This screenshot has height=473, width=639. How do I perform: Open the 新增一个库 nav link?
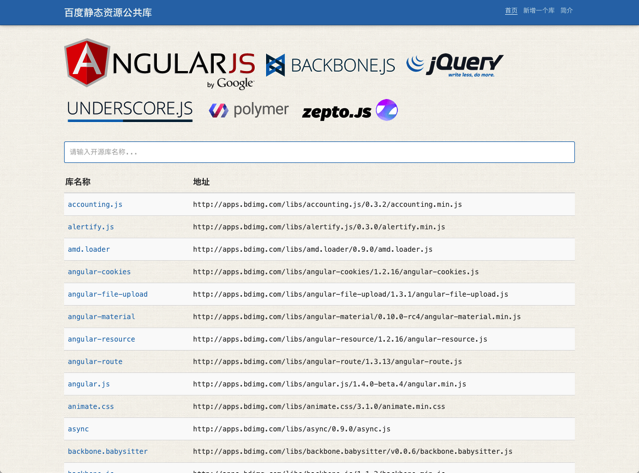coord(539,11)
